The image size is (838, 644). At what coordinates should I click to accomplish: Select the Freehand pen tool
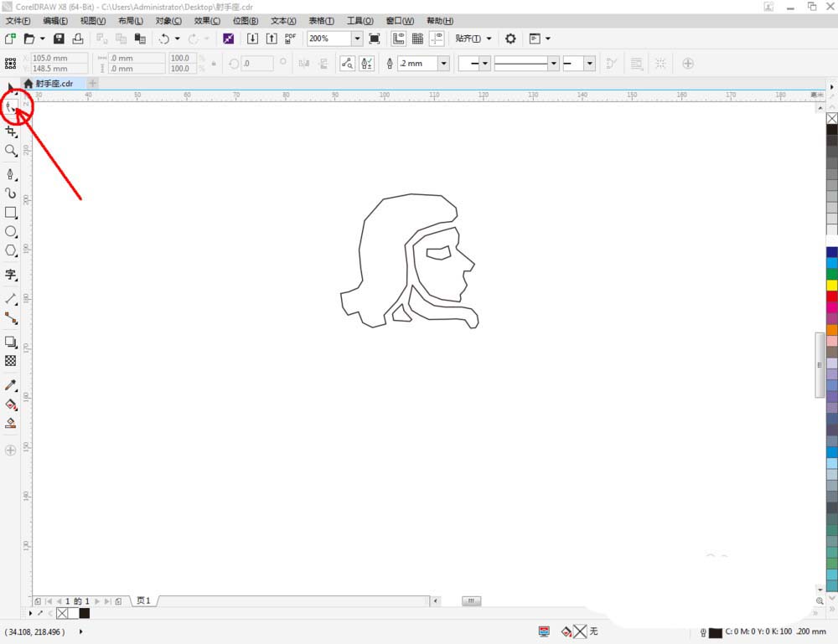pos(11,174)
